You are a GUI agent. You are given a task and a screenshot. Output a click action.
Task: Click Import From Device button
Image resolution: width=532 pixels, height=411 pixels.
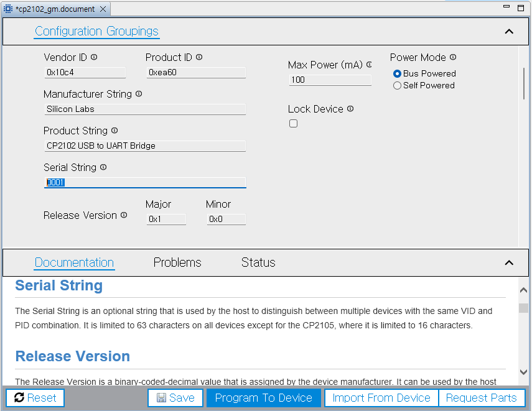pos(381,398)
